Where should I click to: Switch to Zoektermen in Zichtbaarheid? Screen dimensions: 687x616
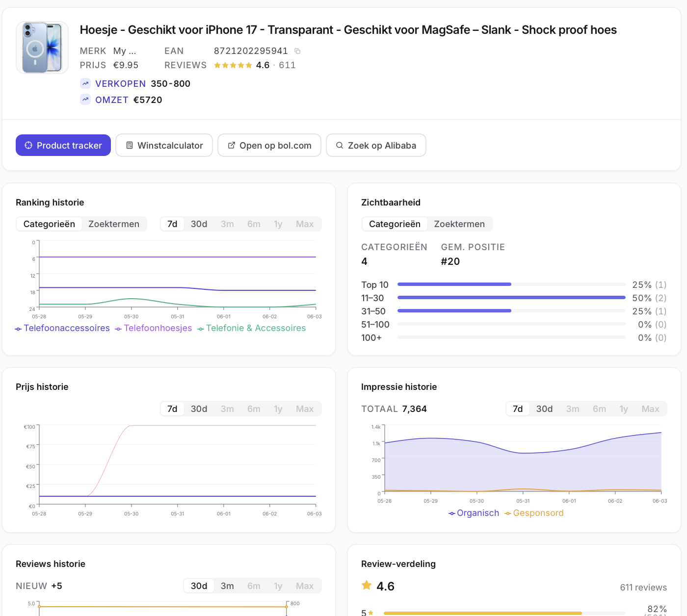pyautogui.click(x=459, y=224)
